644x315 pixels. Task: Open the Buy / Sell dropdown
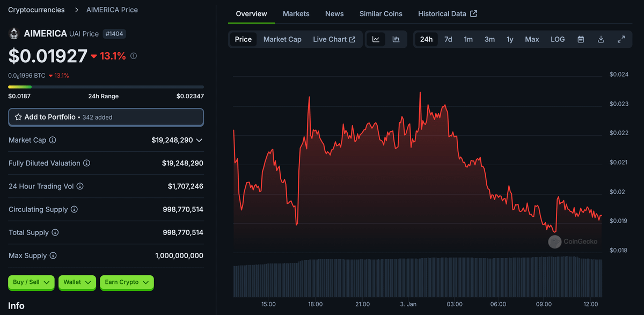coord(31,282)
